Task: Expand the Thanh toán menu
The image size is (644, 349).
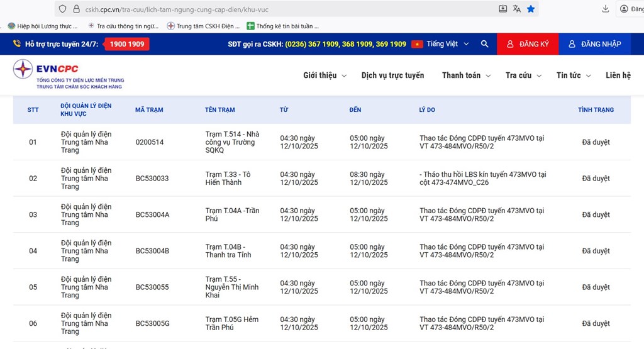Action: [x=465, y=75]
